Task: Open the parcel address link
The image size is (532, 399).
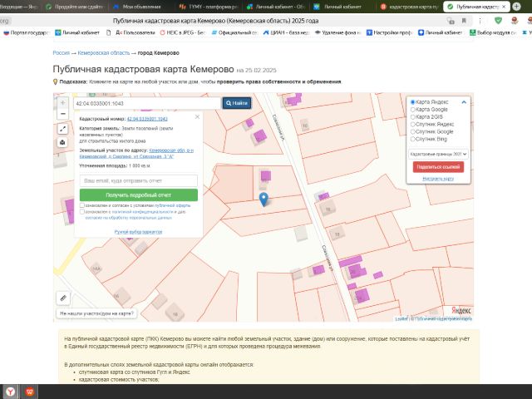Action: point(136,153)
